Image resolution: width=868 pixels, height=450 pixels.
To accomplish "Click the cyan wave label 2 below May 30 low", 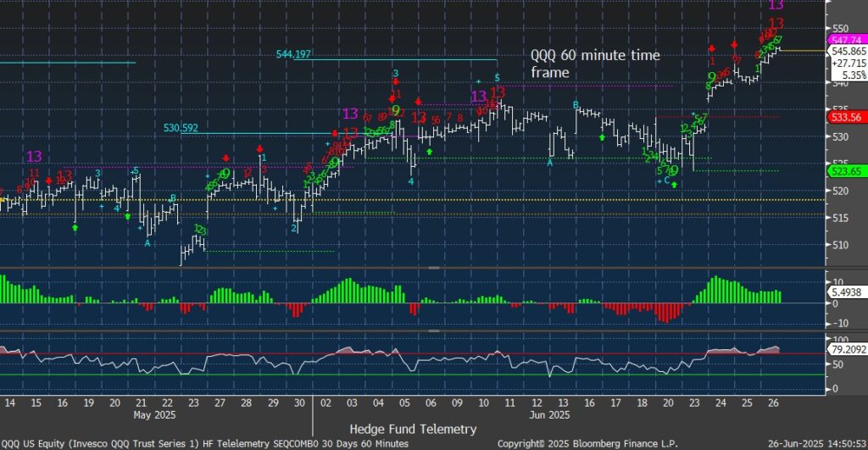I will (x=294, y=227).
